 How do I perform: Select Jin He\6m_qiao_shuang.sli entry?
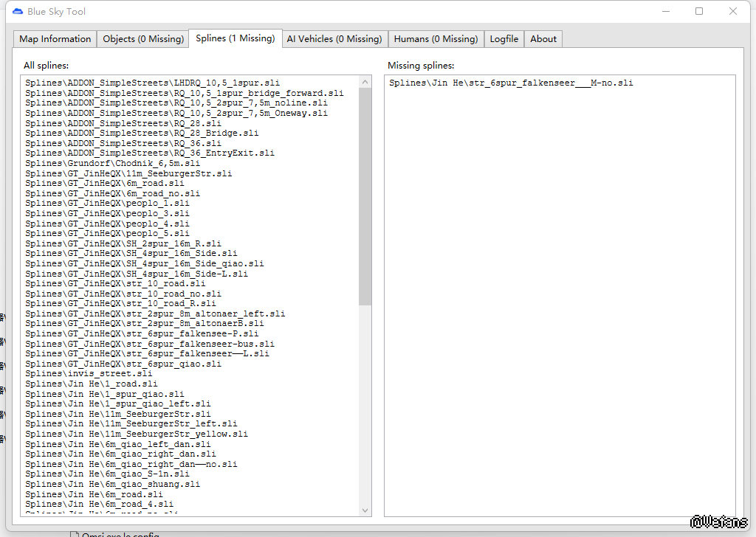(x=112, y=485)
